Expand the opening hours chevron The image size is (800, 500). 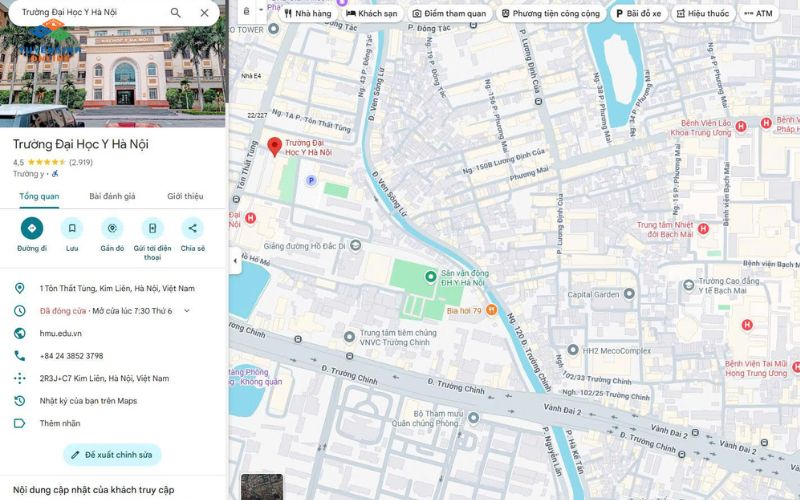pos(187,311)
